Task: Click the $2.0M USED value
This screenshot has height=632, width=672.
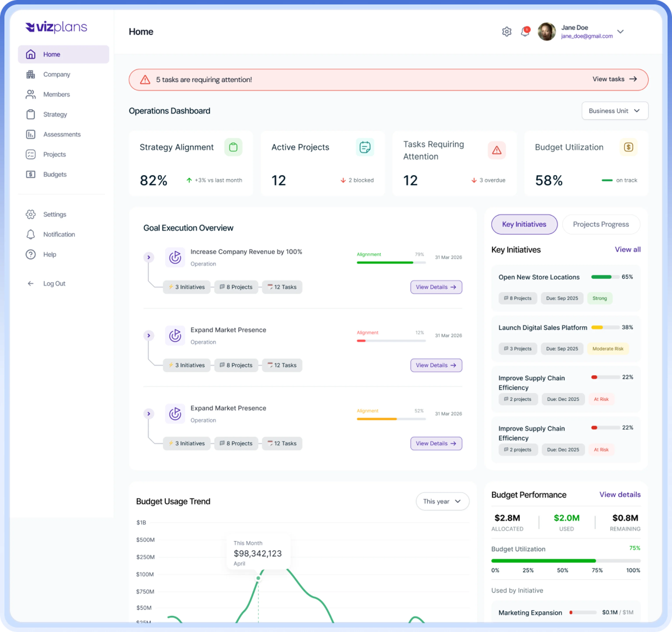Action: pos(566,518)
